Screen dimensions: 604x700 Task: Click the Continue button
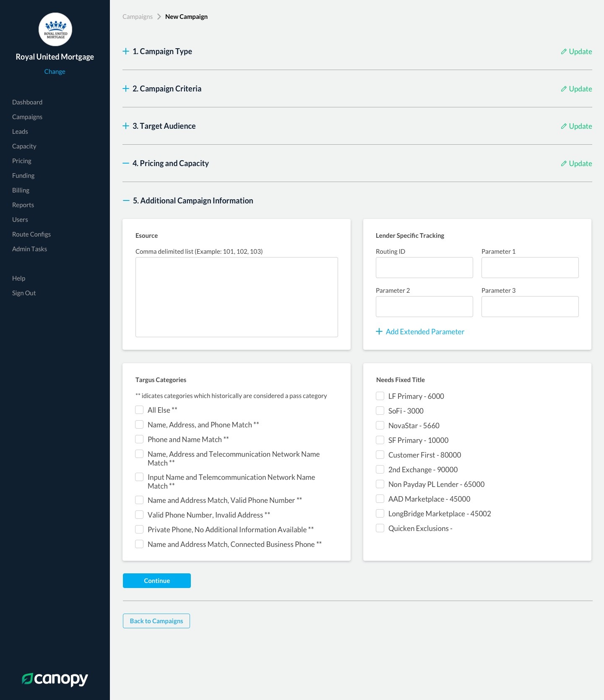tap(157, 580)
